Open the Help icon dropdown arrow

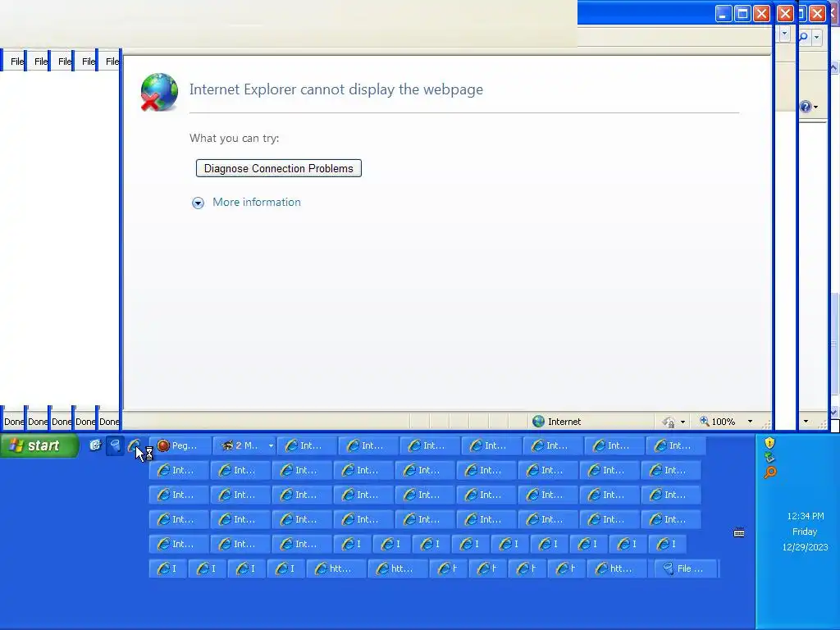tap(816, 107)
